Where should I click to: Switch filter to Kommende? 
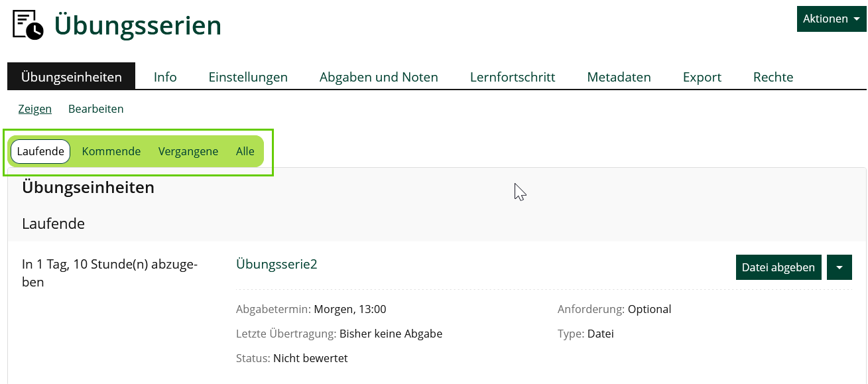pos(111,151)
